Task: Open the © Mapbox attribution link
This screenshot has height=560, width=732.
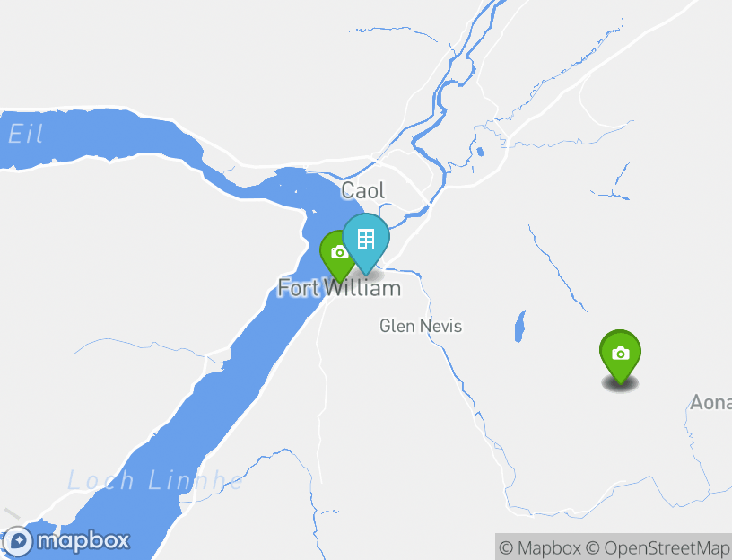Action: [540, 547]
